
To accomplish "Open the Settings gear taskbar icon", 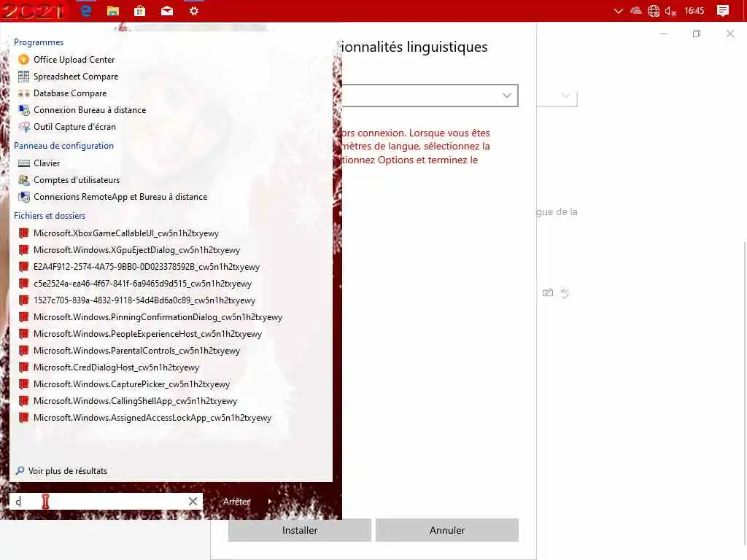I will coord(193,10).
